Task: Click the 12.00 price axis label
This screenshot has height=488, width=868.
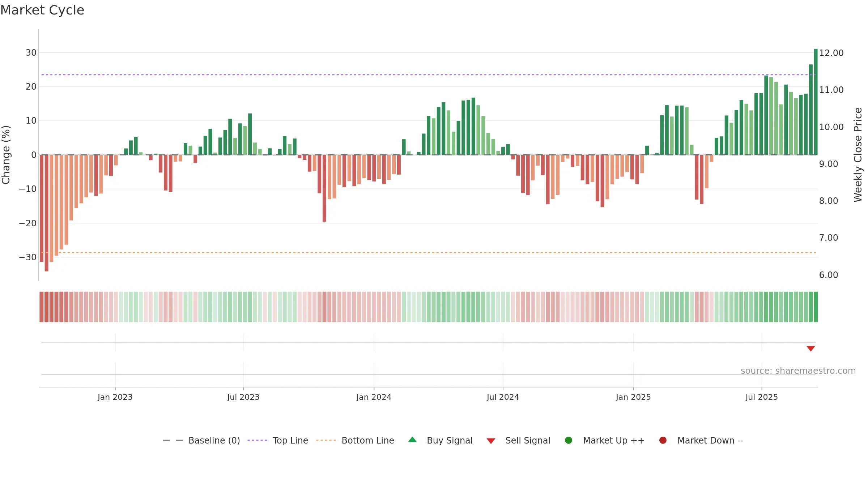Action: pyautogui.click(x=831, y=53)
